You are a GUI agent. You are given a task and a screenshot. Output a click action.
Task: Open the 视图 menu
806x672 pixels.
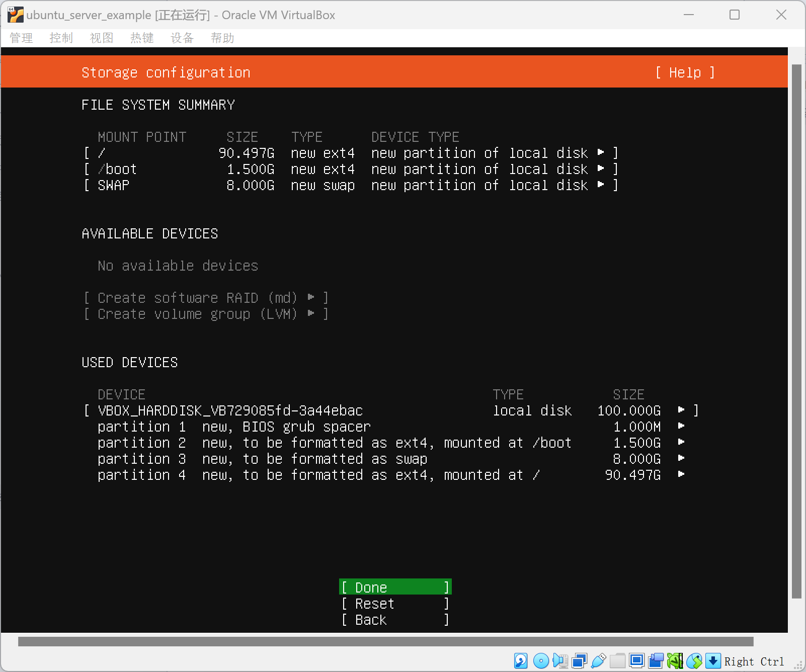[101, 38]
